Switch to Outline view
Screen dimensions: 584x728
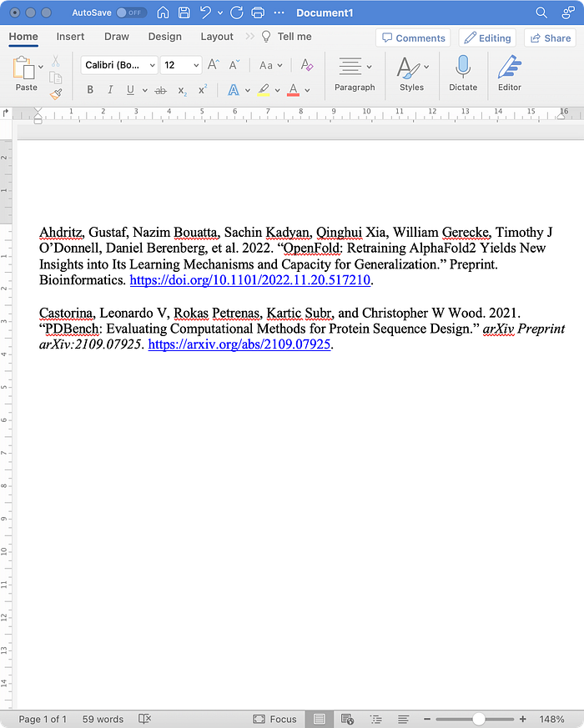point(375,719)
